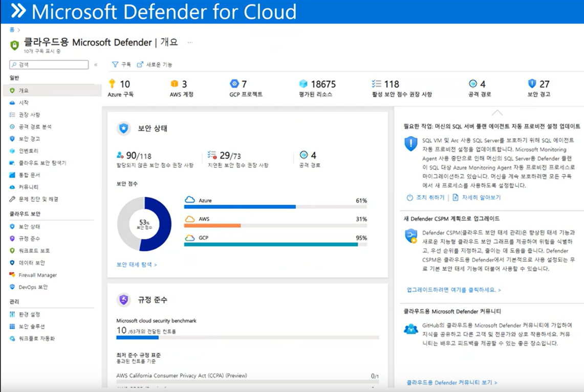Click the Firewall Manager icon

tap(12, 275)
